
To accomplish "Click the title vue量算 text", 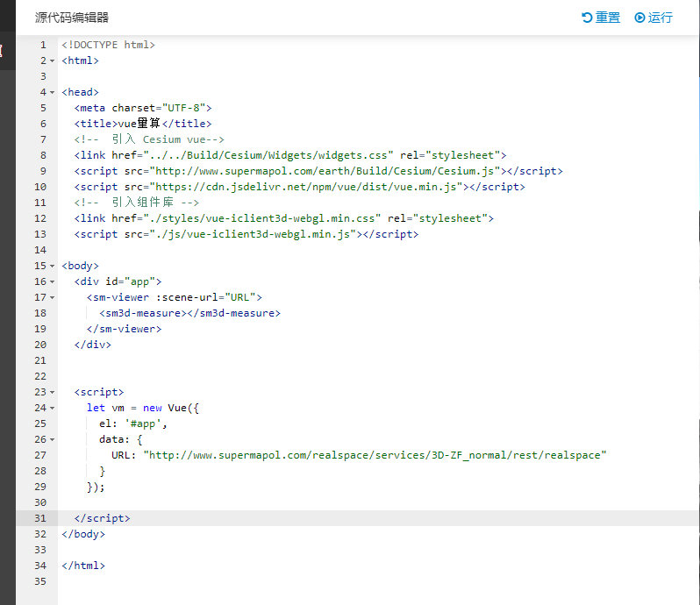I will 143,124.
